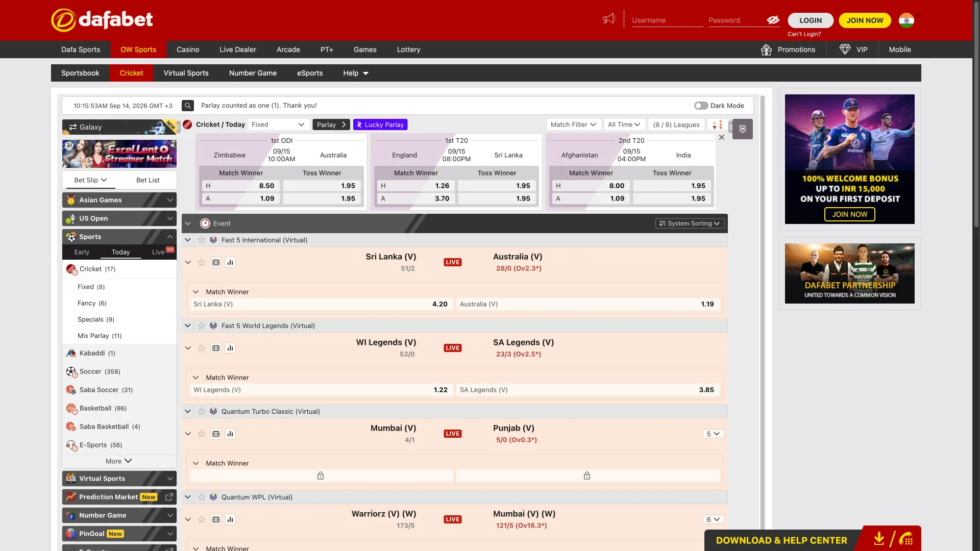This screenshot has width=980, height=551.
Task: Expand the 5 more markets dropdown for Mumbai match
Action: (x=713, y=434)
